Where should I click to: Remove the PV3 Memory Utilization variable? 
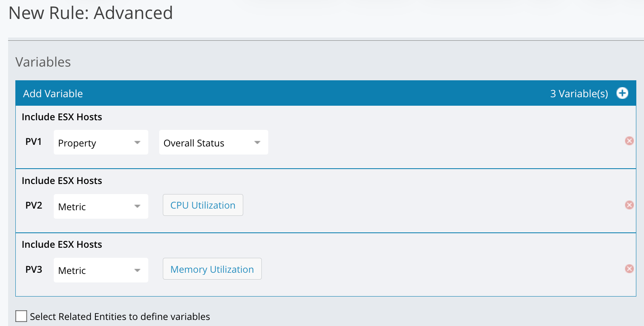point(629,269)
